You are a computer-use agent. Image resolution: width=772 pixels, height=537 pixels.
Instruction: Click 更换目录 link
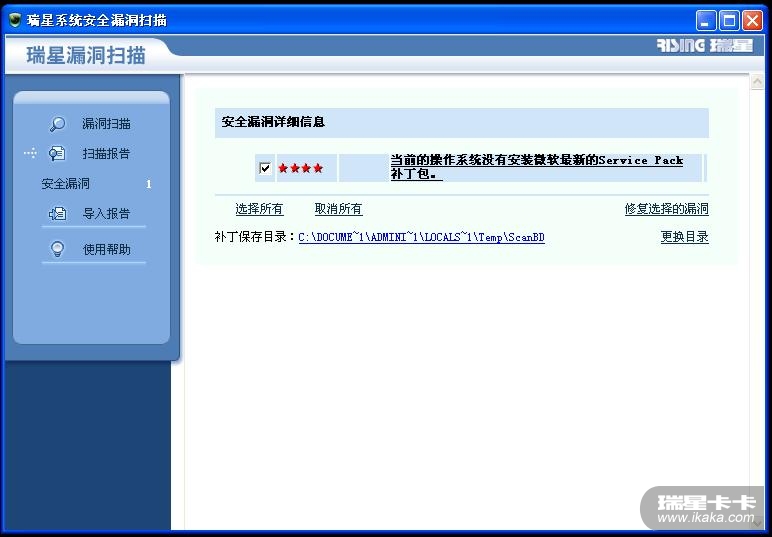684,237
